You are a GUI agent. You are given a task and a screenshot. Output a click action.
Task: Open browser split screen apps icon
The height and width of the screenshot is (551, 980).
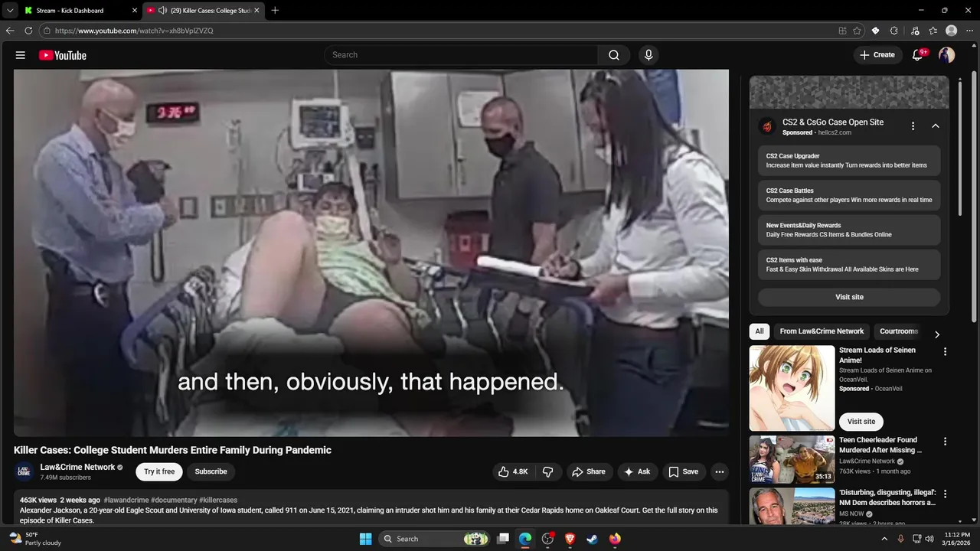842,31
